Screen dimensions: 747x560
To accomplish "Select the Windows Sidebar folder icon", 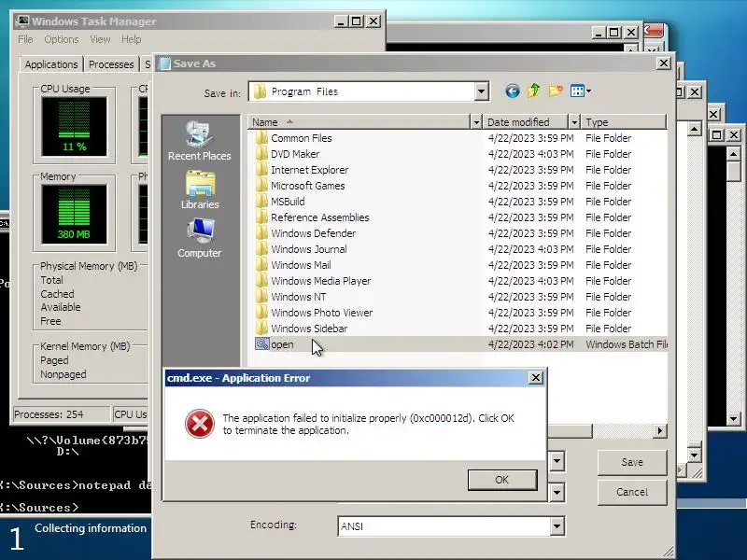I will (261, 329).
